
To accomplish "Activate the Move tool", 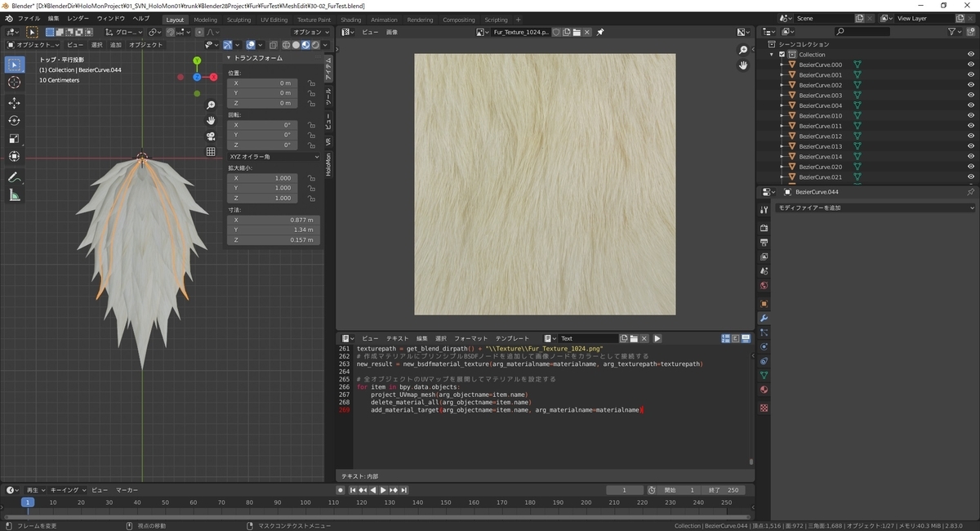I will point(15,103).
